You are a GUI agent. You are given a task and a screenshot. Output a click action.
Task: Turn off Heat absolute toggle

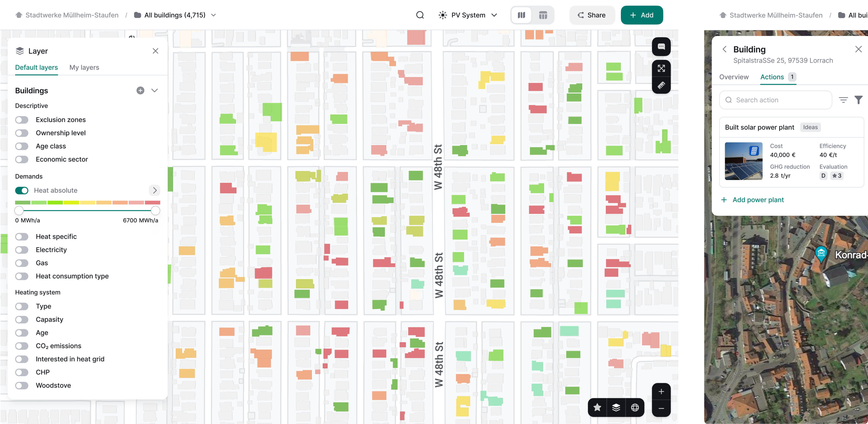(x=22, y=190)
